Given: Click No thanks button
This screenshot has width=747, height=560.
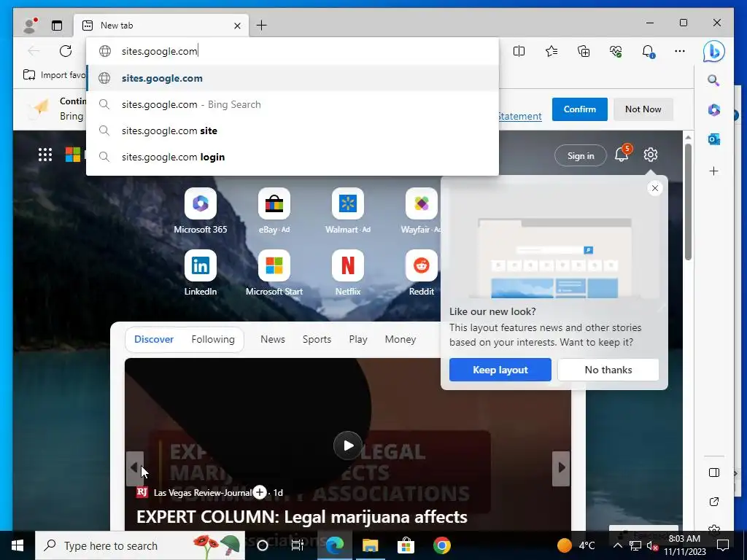Looking at the screenshot, I should pos(608,370).
